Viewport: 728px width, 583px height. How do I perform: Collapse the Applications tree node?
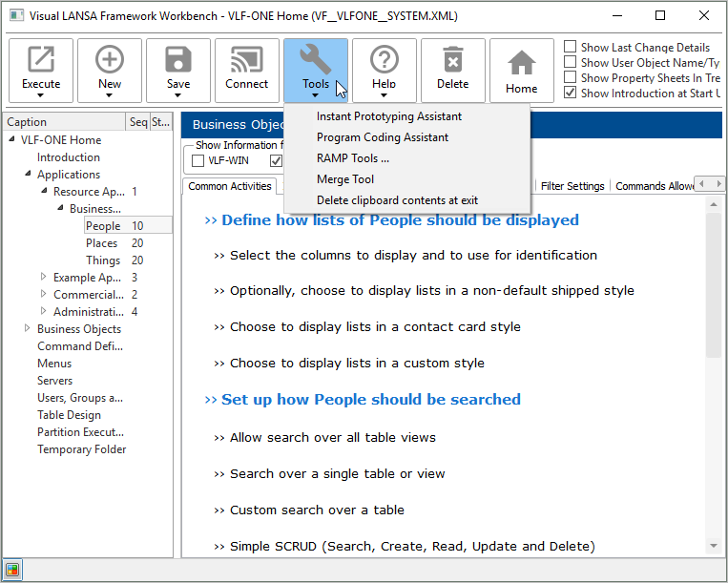[x=27, y=175]
